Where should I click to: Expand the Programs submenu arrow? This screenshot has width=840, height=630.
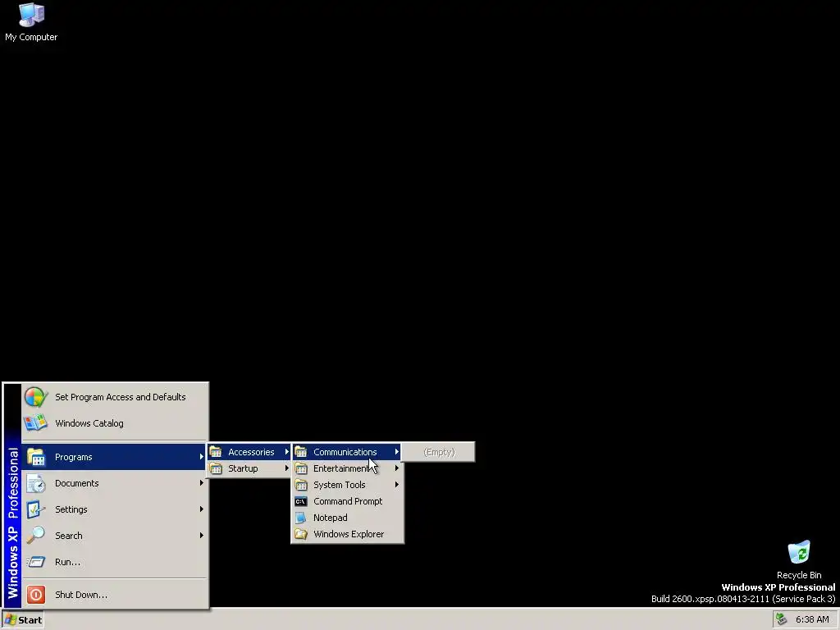pos(202,457)
